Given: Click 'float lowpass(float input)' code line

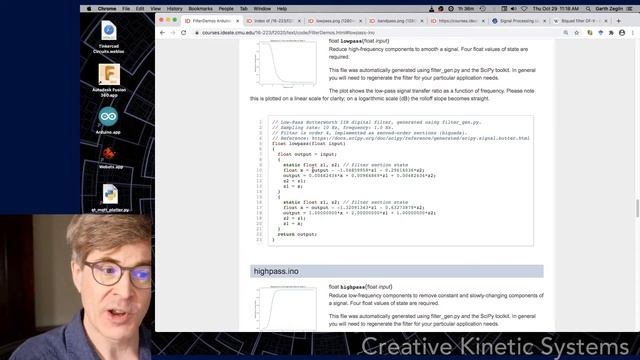Looking at the screenshot, I should tap(309, 144).
